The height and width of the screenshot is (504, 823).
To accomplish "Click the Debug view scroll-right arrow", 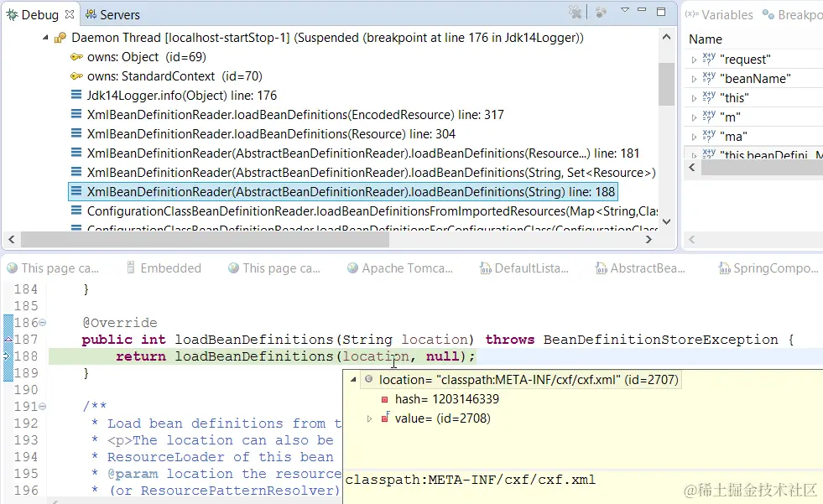I will 649,240.
